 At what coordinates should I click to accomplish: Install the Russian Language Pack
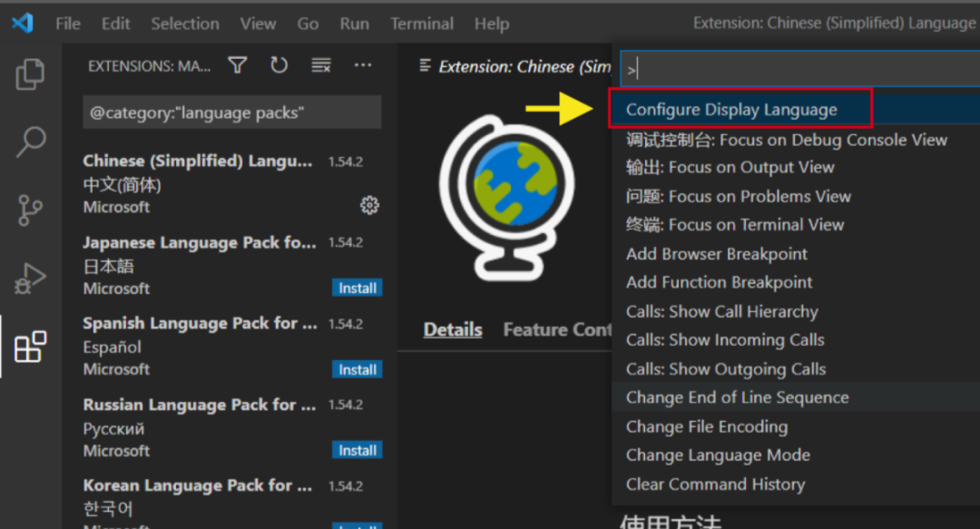(x=357, y=450)
